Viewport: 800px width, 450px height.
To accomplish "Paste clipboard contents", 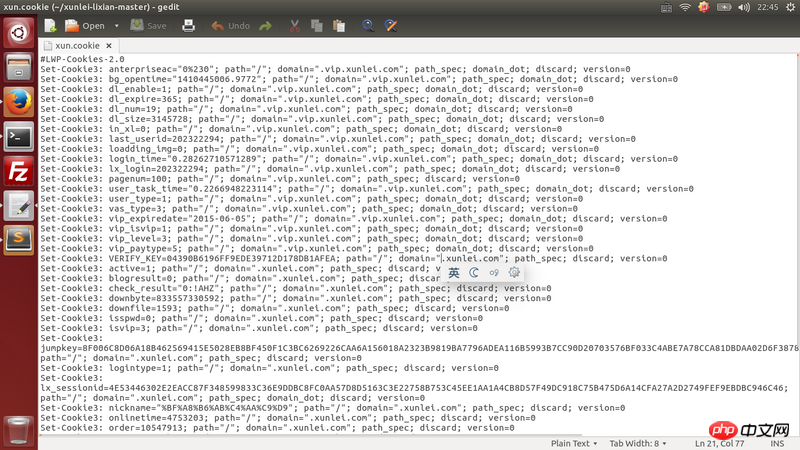I will click(339, 26).
